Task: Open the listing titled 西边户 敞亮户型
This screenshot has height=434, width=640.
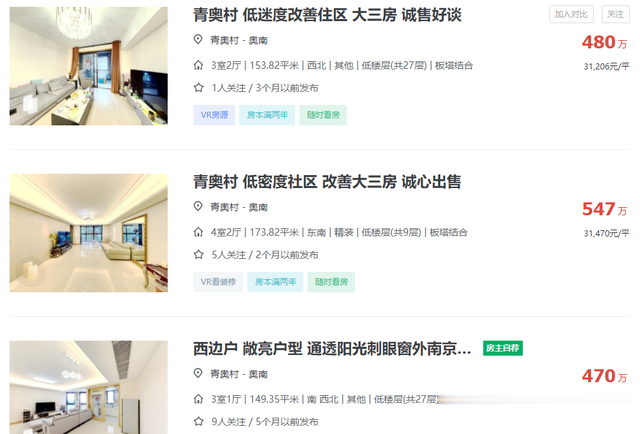Action: tap(332, 349)
